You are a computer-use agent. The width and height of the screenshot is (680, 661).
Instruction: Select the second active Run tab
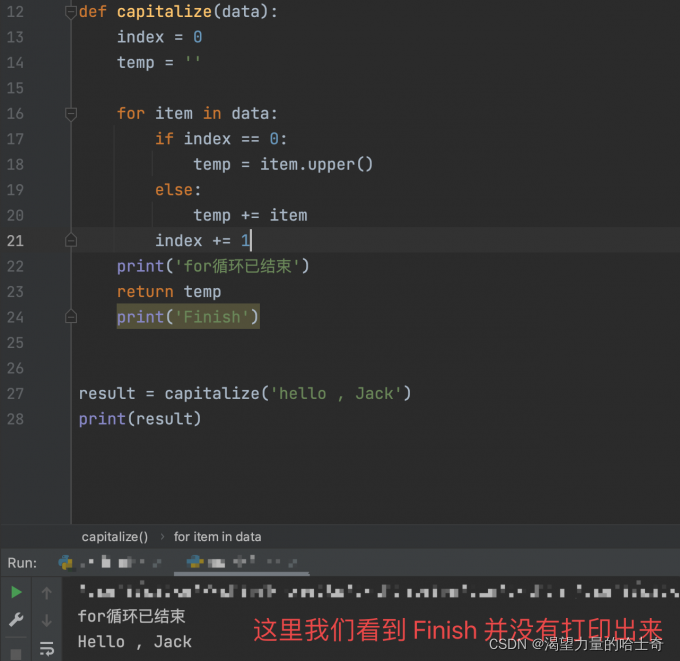click(242, 563)
